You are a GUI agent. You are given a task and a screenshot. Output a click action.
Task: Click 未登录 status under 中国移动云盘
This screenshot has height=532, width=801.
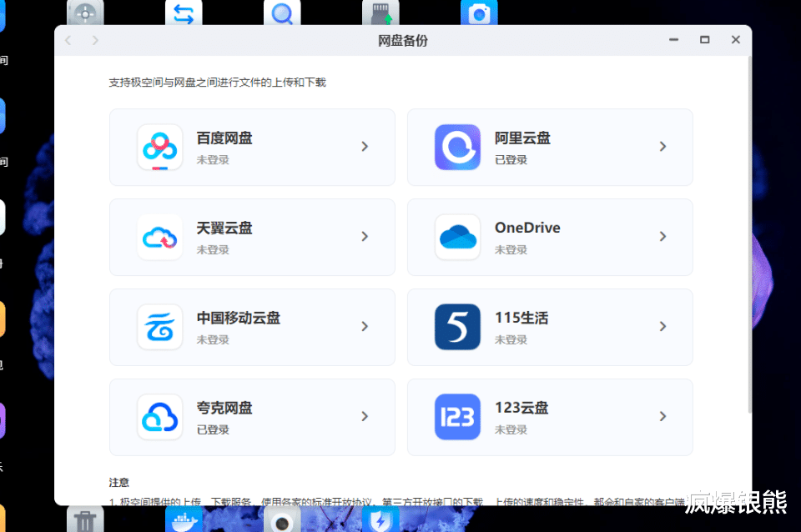[213, 339]
